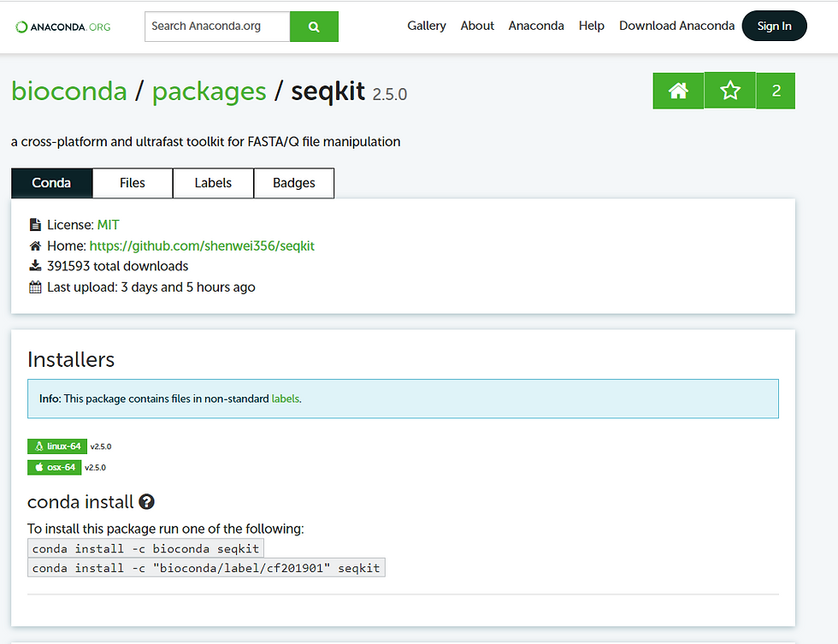Open the seqkit GitHub home link
This screenshot has width=838, height=644.
[202, 246]
